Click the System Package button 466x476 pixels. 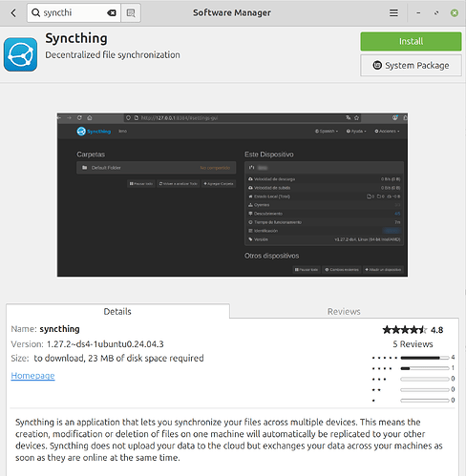coord(411,65)
